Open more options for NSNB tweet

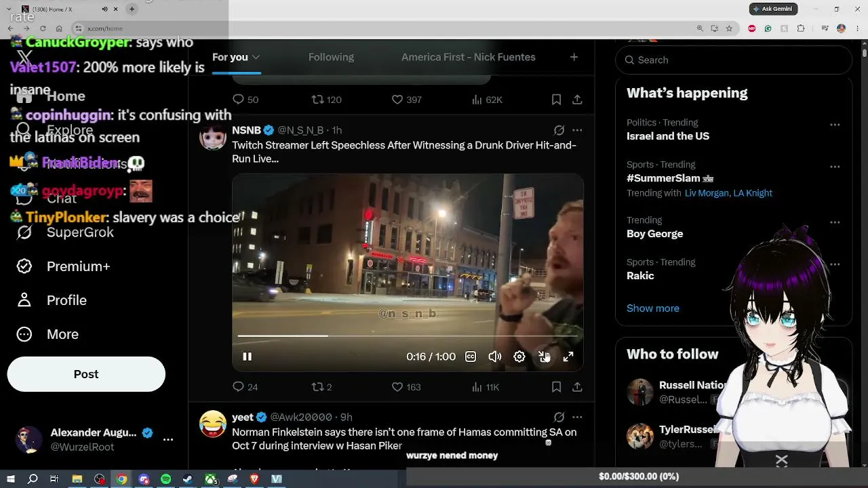tap(577, 130)
